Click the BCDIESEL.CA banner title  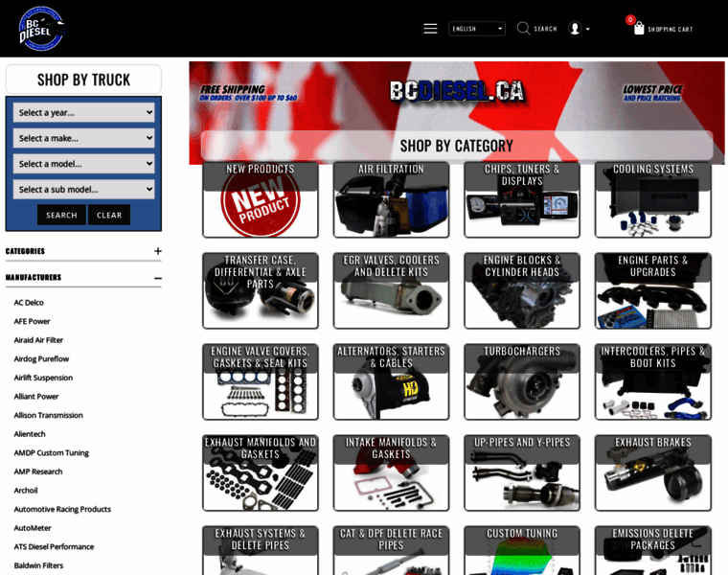(x=457, y=91)
